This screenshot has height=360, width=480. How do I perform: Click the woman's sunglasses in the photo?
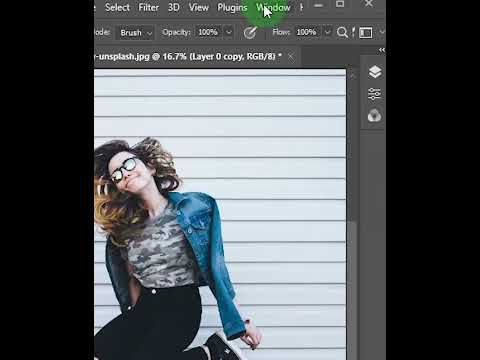pos(123,170)
